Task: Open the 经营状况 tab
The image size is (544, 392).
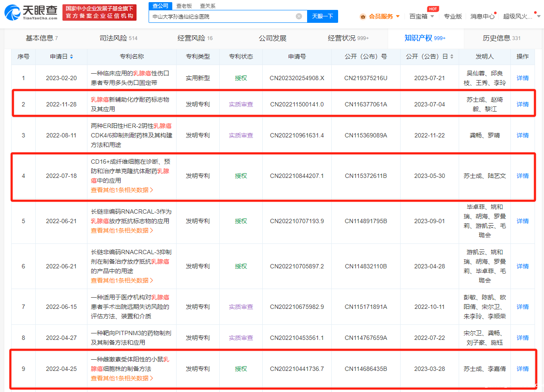Action: click(348, 38)
